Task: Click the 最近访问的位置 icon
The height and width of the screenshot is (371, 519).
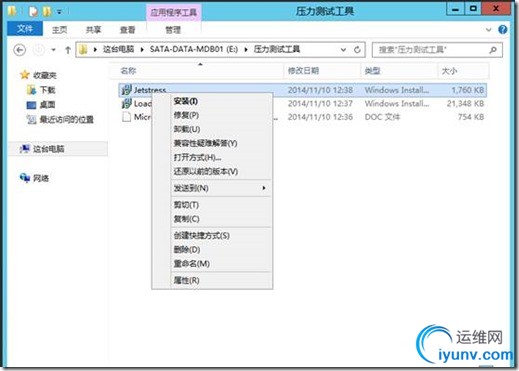Action: click(31, 119)
